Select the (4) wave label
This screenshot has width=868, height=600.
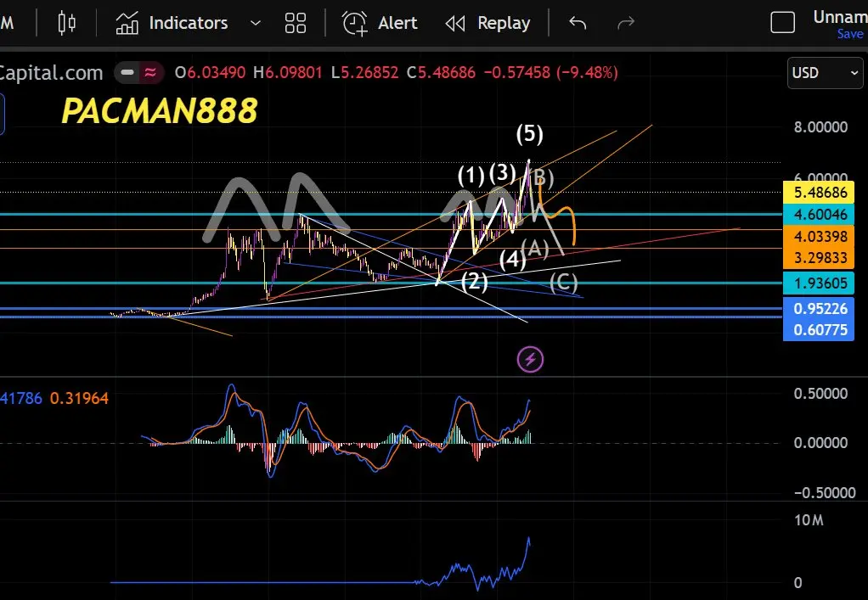[513, 260]
